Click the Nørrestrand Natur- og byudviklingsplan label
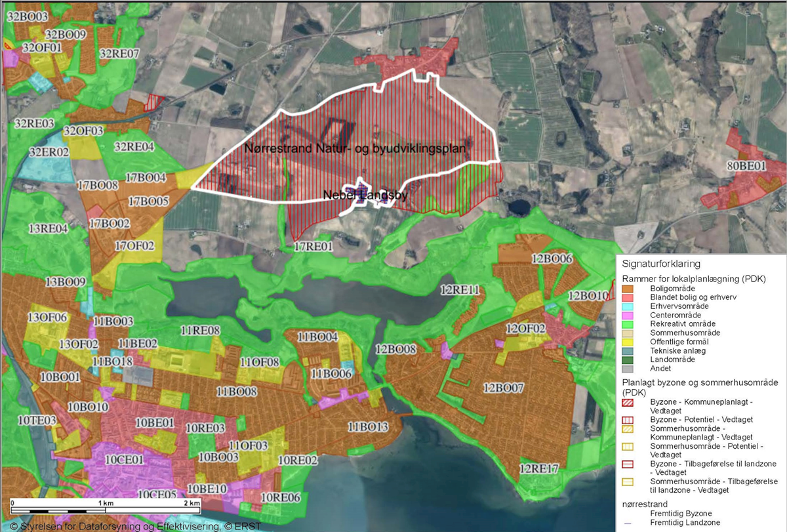 click(355, 150)
